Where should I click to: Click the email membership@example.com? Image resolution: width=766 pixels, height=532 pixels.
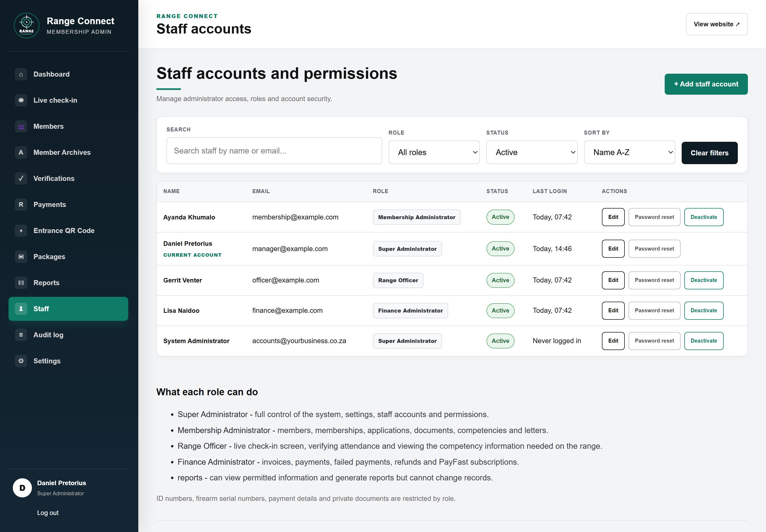click(295, 217)
